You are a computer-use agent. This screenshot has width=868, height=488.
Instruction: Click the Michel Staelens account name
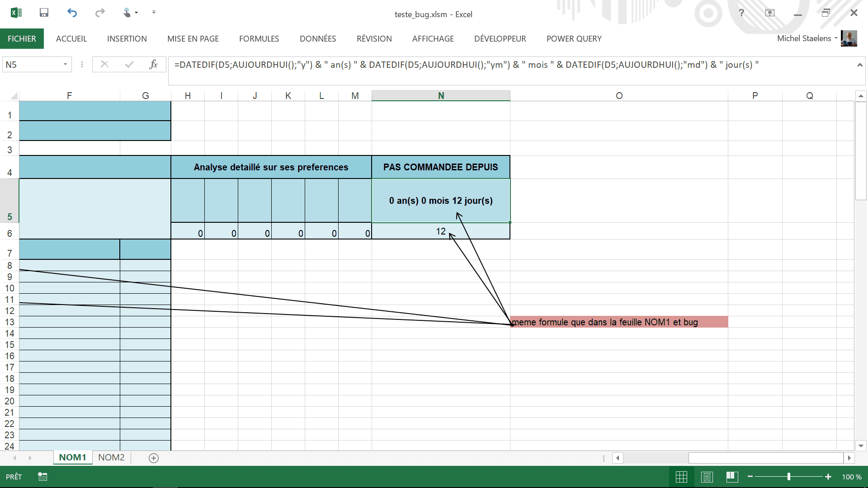coord(804,38)
